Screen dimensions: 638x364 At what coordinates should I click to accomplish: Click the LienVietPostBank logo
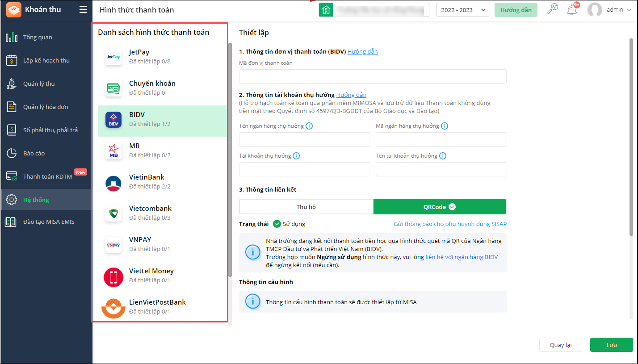click(113, 308)
